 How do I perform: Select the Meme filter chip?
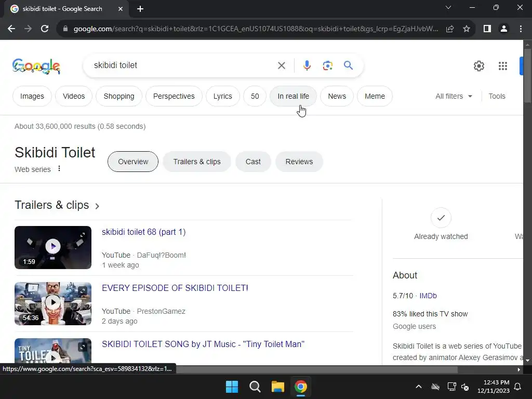[375, 96]
